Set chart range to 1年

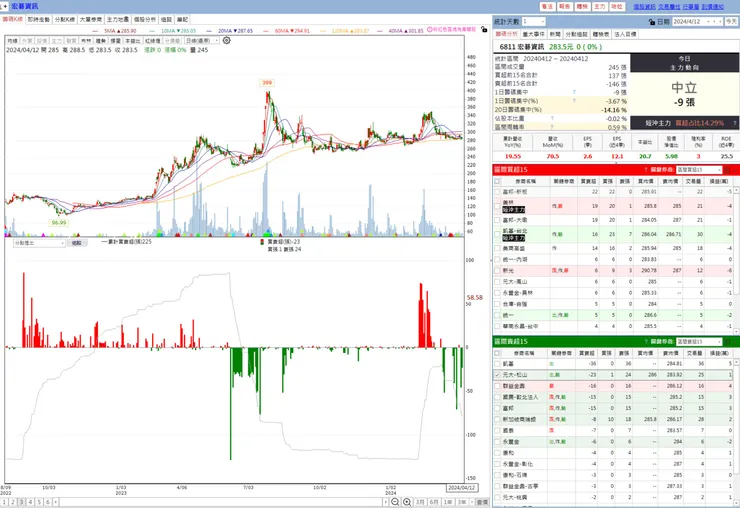(x=448, y=502)
